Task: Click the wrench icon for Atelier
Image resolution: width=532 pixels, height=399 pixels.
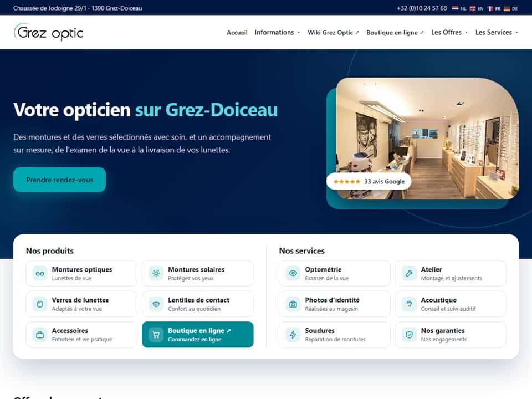Action: pyautogui.click(x=409, y=273)
